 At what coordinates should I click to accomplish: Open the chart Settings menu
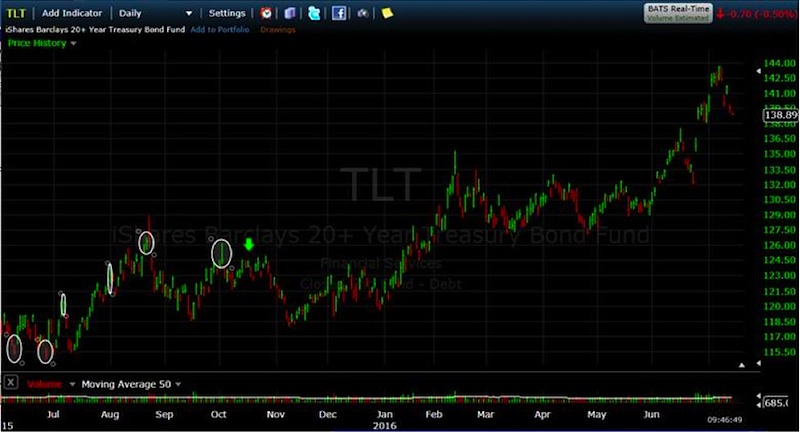tap(227, 13)
